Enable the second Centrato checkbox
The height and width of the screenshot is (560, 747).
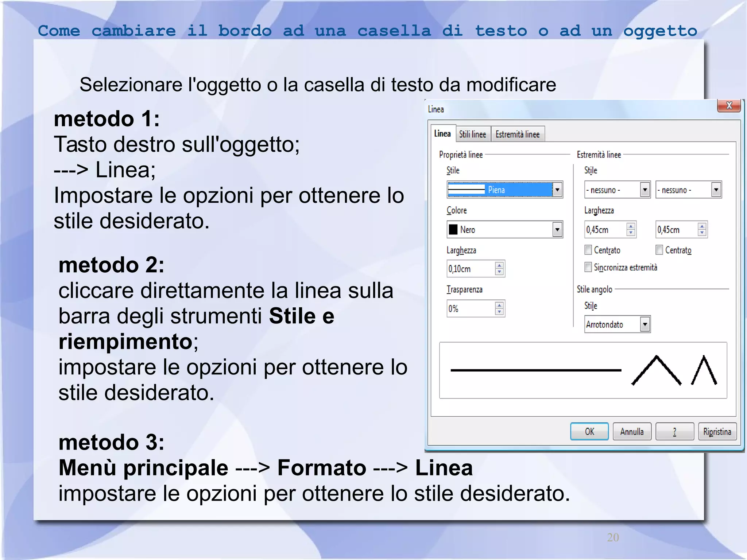pyautogui.click(x=659, y=250)
